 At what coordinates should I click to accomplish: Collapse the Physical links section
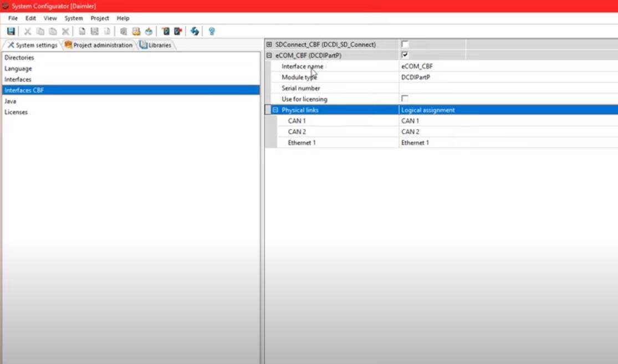pos(275,110)
